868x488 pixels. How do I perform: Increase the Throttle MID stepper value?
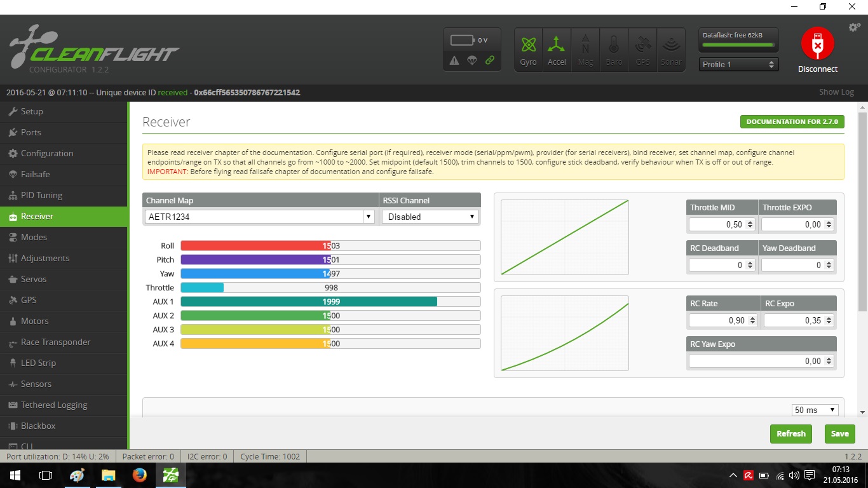(x=750, y=222)
